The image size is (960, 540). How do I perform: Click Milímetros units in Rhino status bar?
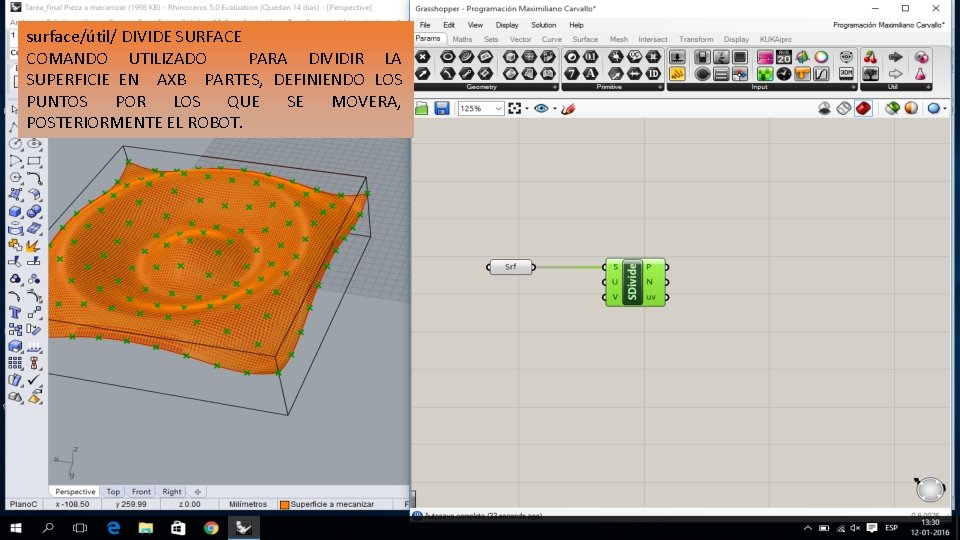pos(248,504)
